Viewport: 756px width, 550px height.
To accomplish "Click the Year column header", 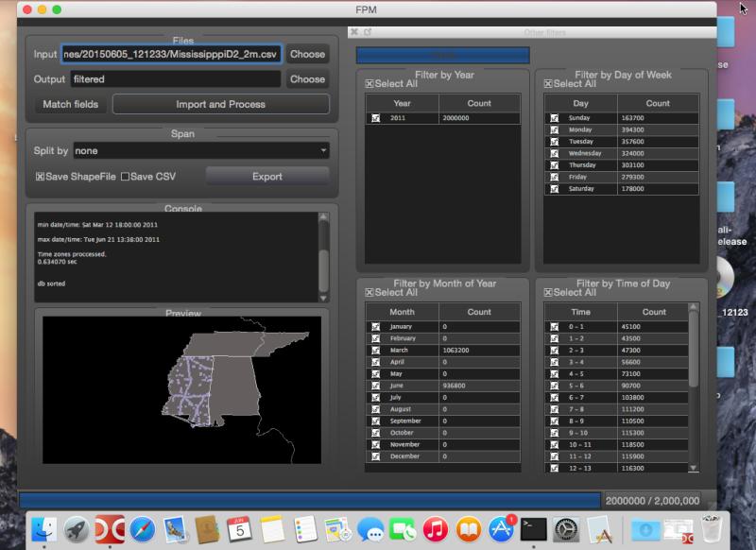I will pos(403,103).
